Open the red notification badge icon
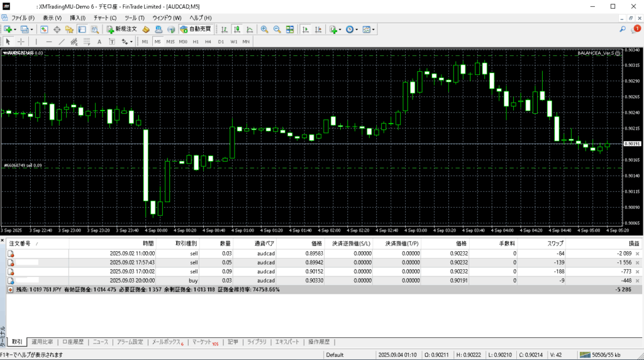The width and height of the screenshot is (644, 360). [x=636, y=29]
